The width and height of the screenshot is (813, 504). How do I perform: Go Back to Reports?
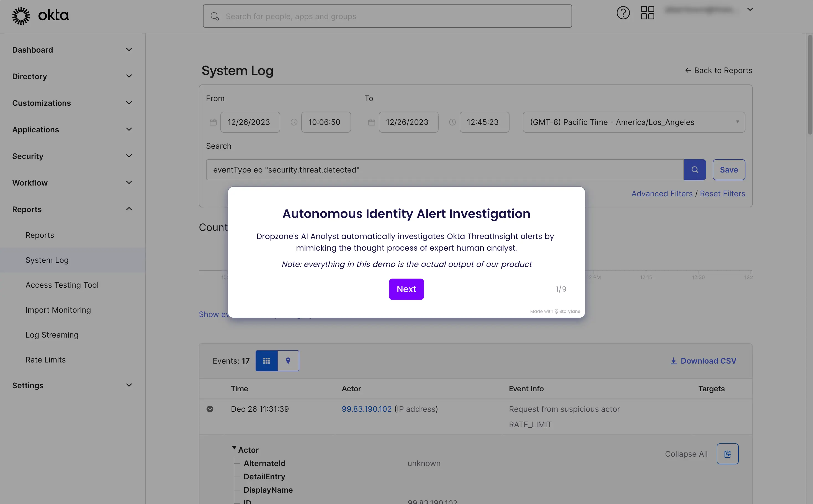coord(718,70)
